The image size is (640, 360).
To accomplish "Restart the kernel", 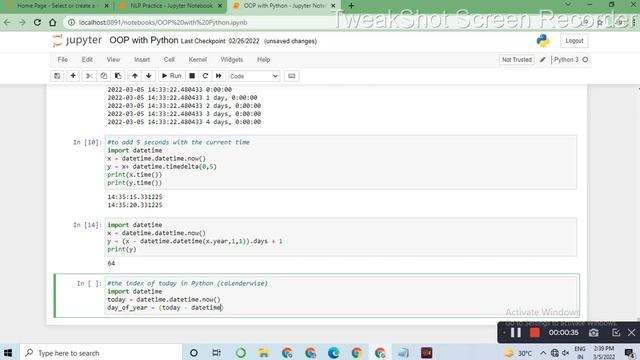I will pyautogui.click(x=205, y=76).
